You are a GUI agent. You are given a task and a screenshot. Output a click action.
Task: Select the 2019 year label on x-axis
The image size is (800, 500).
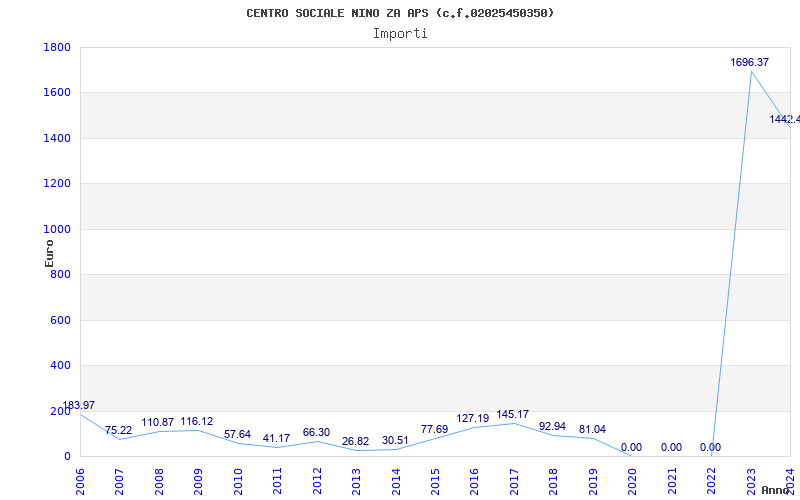(x=592, y=480)
